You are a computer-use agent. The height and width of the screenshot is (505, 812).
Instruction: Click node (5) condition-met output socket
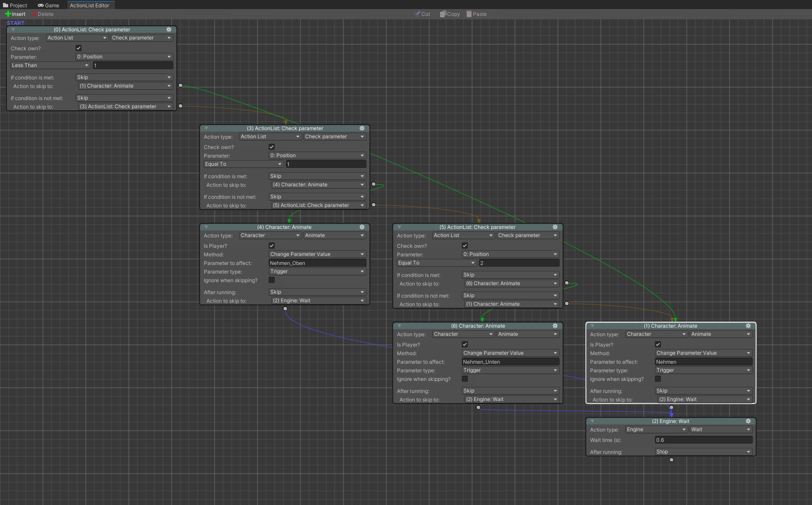click(x=567, y=283)
